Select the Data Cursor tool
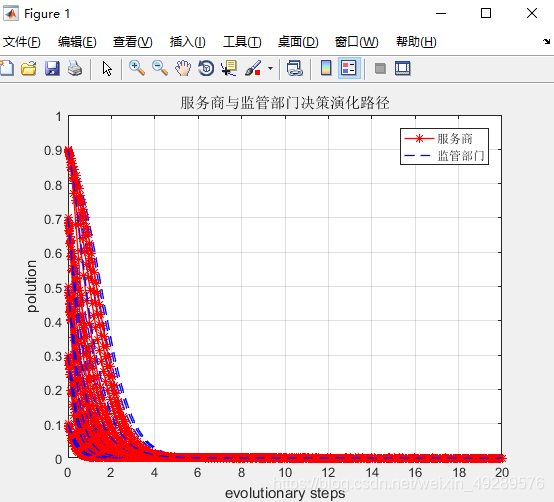This screenshot has height=502, width=554. point(229,68)
